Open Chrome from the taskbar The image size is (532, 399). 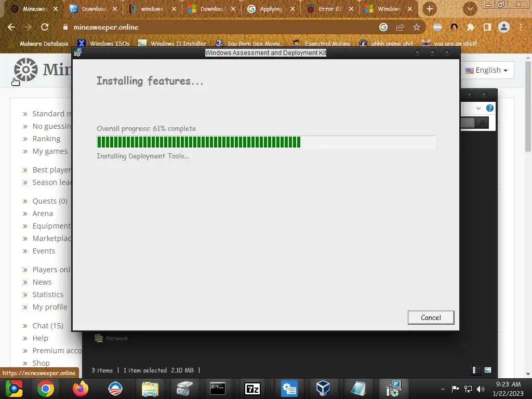pos(46,389)
